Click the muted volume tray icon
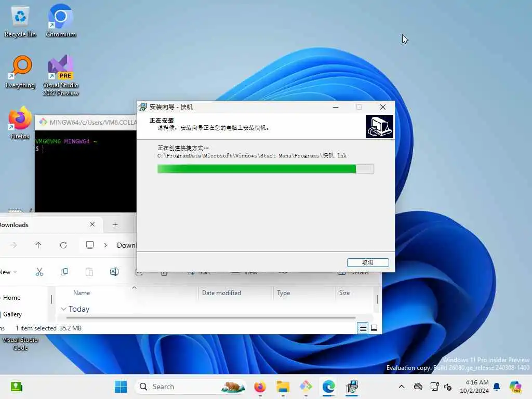This screenshot has width=532, height=399. (x=448, y=387)
